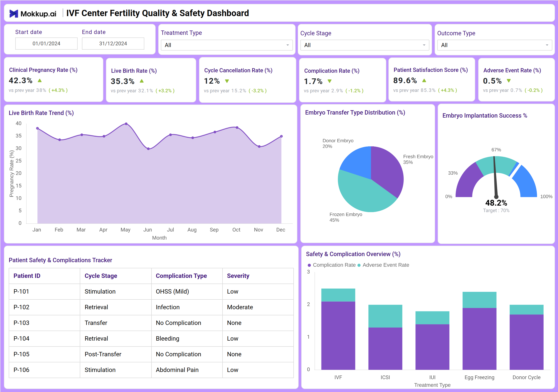
Task: Click the (-3.2%) change under Cycle Cancellation Rate
Action: pos(258,91)
